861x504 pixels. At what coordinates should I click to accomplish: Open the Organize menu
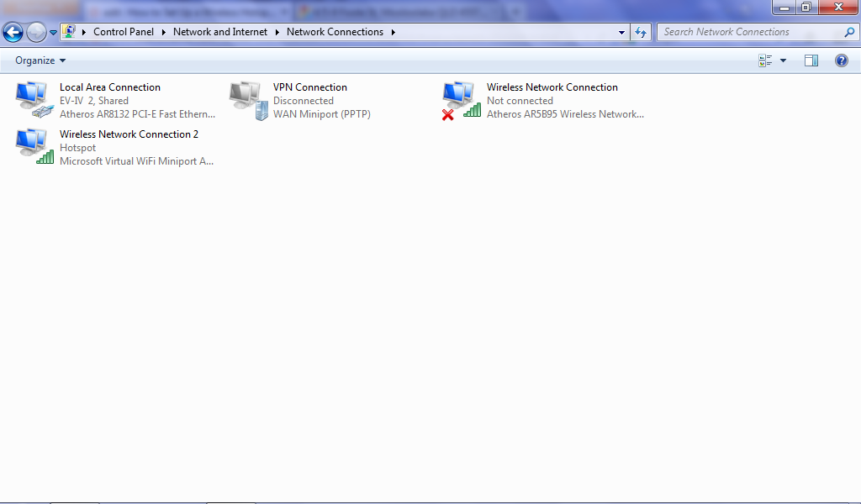coord(40,60)
